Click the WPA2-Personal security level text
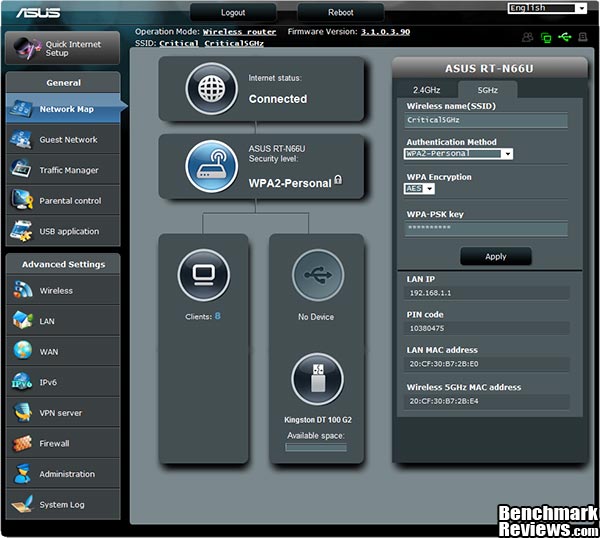Viewport: 600px width, 538px height. pyautogui.click(x=290, y=183)
